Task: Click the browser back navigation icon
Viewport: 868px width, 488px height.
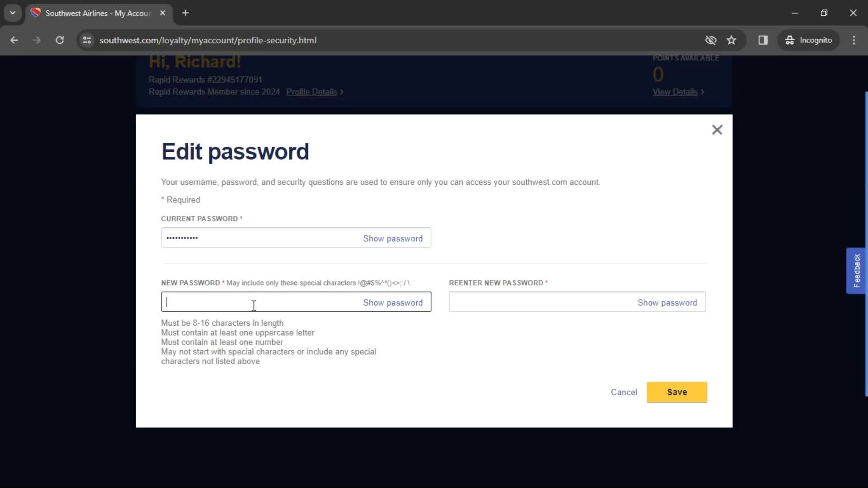Action: tap(14, 40)
